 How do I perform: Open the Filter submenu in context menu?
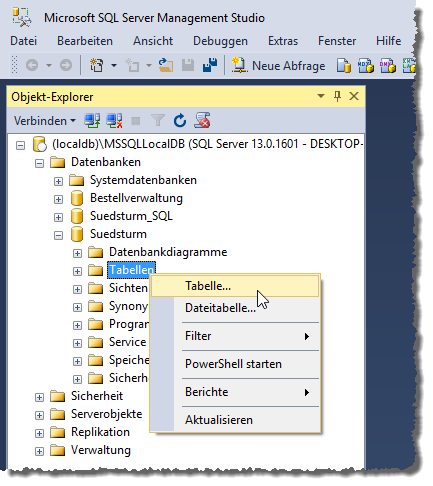[235, 336]
